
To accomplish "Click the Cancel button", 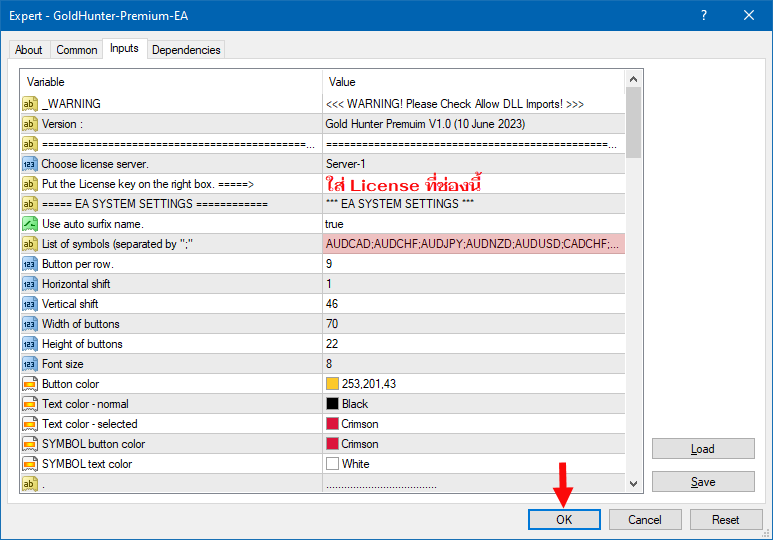I will pos(645,519).
